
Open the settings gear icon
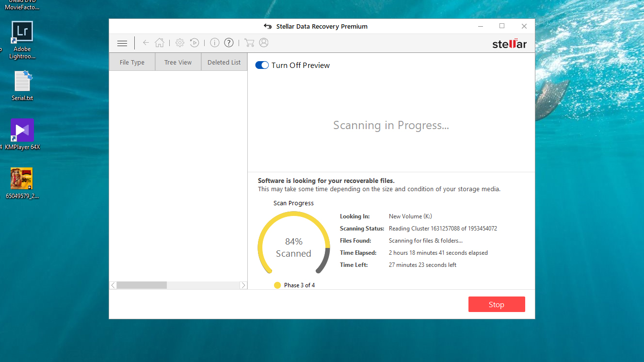coord(180,43)
